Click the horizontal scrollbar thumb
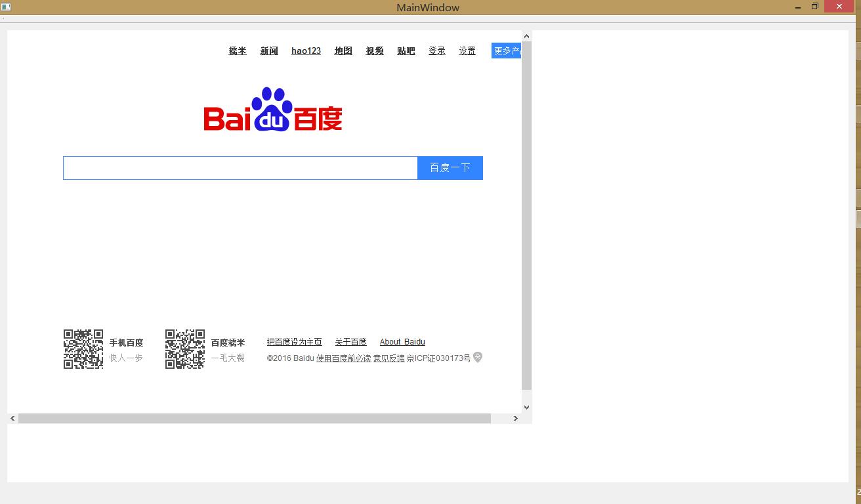The width and height of the screenshot is (861, 504). [x=255, y=418]
